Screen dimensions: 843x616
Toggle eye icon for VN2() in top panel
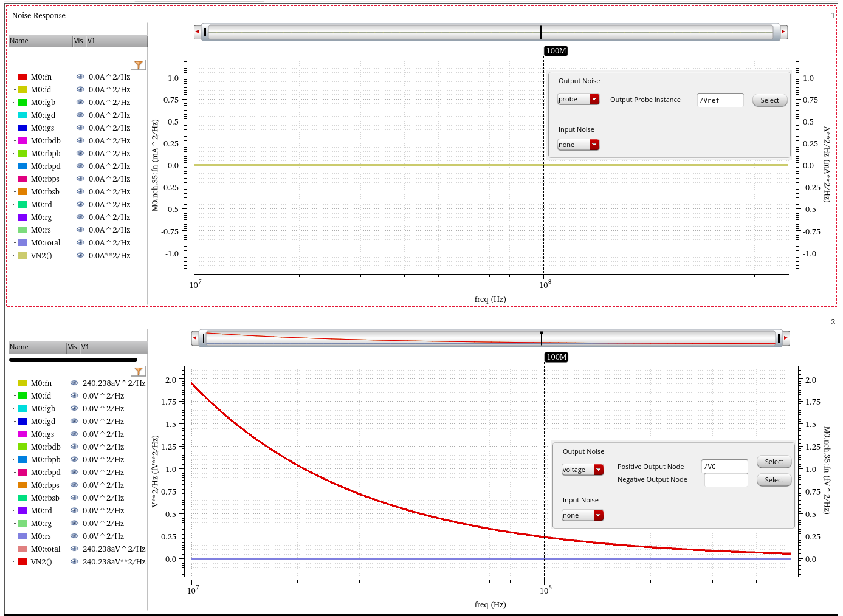[80, 255]
